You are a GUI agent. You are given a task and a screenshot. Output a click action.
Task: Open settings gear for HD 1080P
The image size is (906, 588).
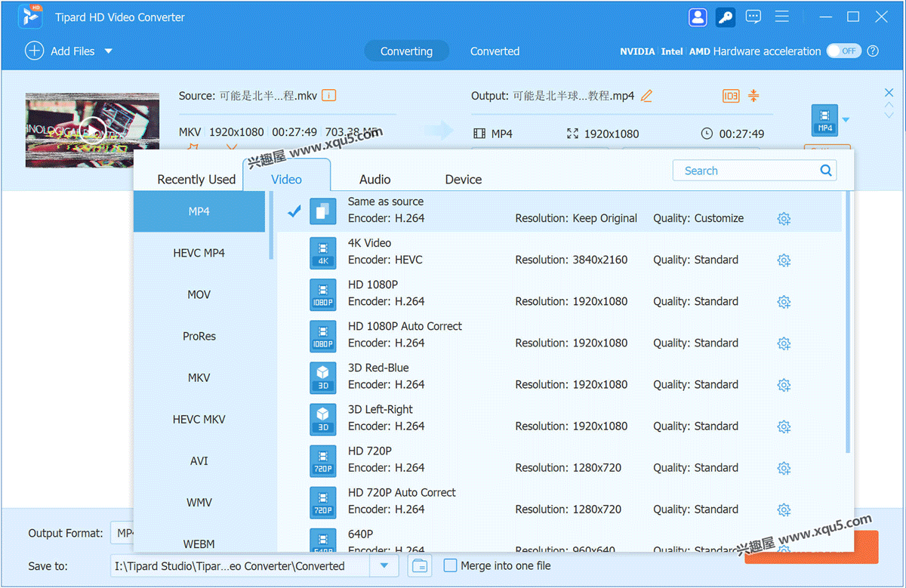784,302
